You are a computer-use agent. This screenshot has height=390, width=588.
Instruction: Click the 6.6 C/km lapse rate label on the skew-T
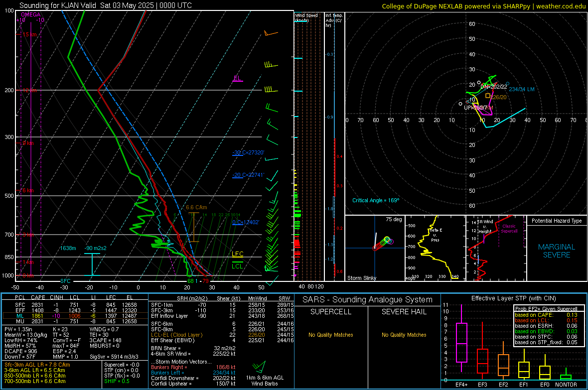pyautogui.click(x=196, y=207)
